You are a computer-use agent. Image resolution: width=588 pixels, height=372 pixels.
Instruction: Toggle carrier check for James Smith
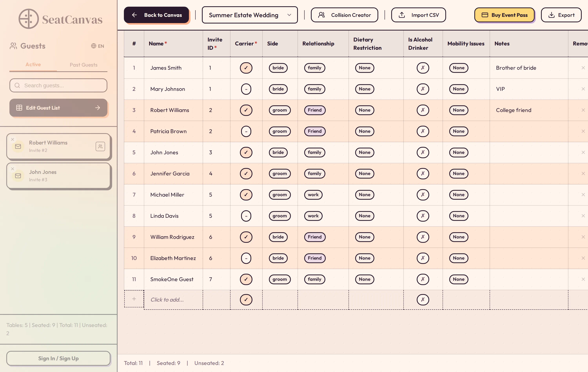pyautogui.click(x=246, y=68)
